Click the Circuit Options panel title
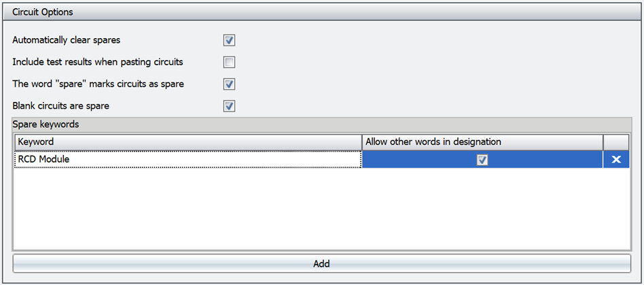Screen dimensions: 644x285 pos(43,12)
